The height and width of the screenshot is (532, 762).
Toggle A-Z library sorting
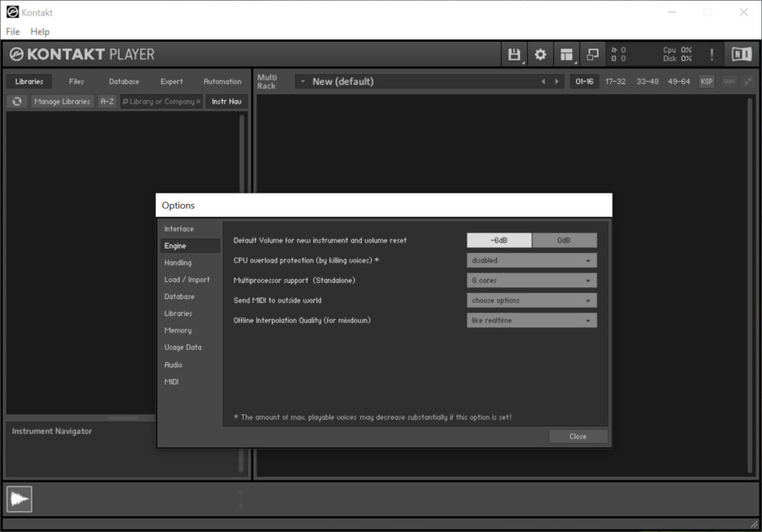coord(107,101)
